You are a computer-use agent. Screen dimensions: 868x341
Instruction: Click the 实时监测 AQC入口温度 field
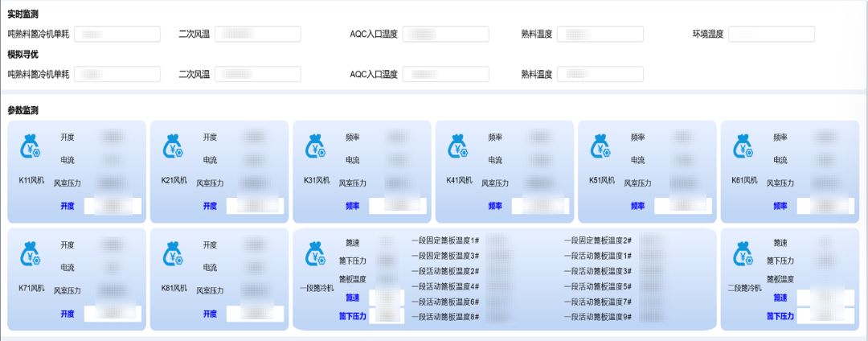click(445, 34)
